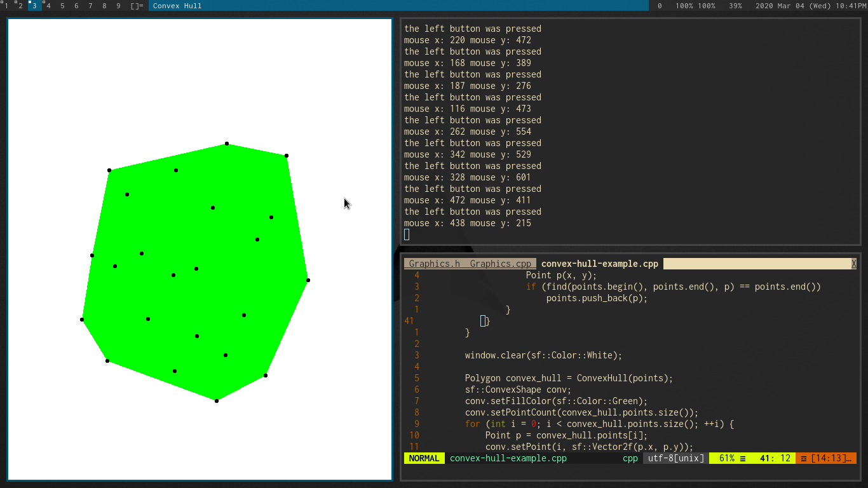Click terminal line 'mouse x: 220 mouse y: 472'
The image size is (868, 488).
(x=468, y=40)
